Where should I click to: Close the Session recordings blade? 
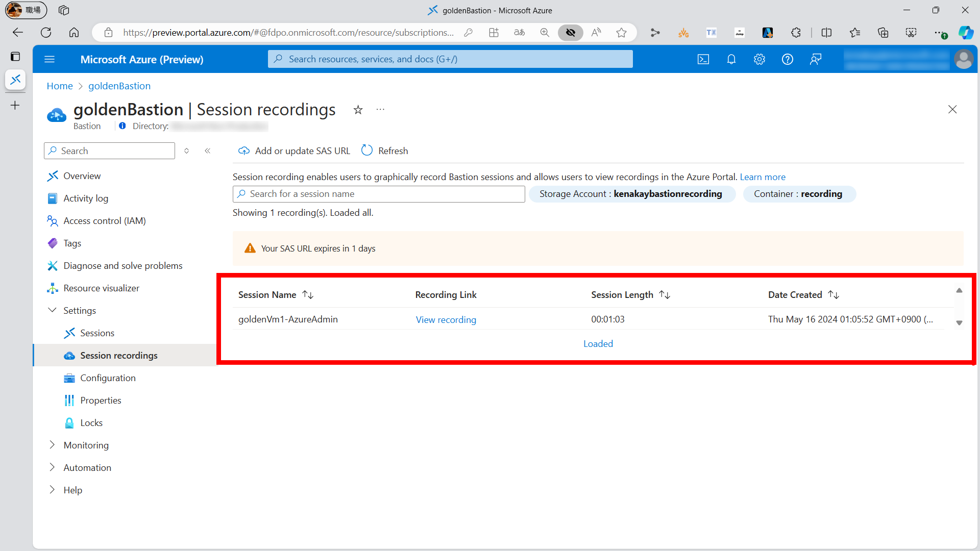(952, 110)
